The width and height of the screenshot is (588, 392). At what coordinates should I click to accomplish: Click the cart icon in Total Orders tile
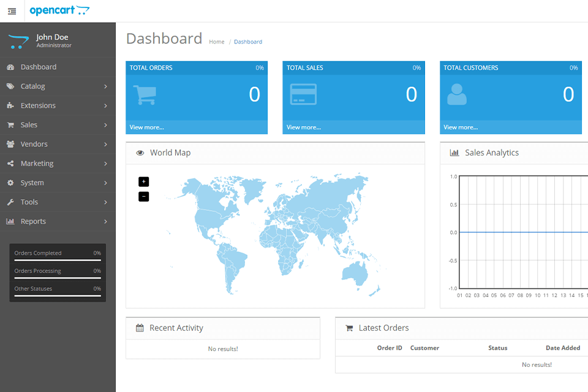point(145,95)
